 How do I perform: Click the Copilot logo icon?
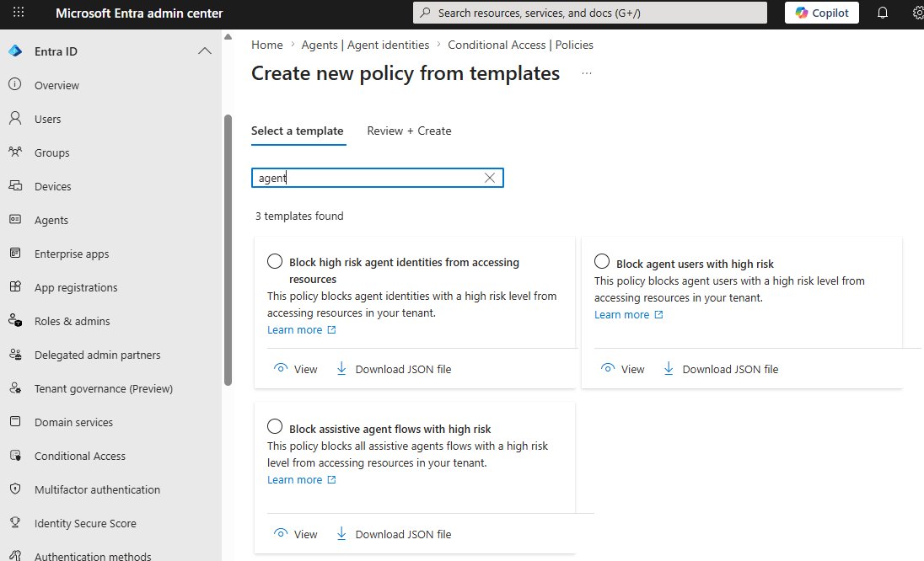(x=802, y=13)
